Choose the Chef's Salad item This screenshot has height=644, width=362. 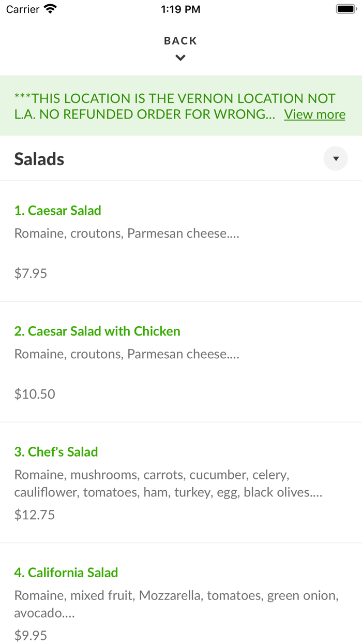(56, 451)
